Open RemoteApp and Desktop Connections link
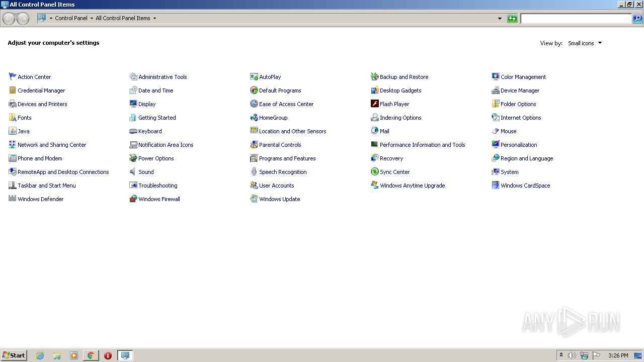 63,172
